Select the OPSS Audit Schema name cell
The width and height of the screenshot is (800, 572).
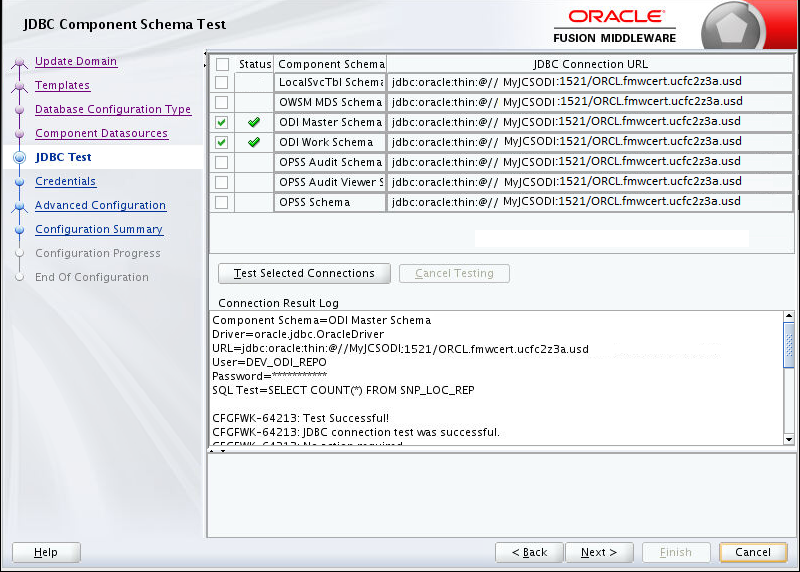[330, 162]
